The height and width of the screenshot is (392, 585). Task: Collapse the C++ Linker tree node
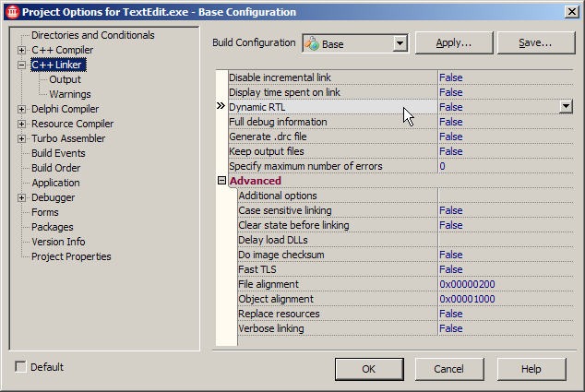[22, 65]
